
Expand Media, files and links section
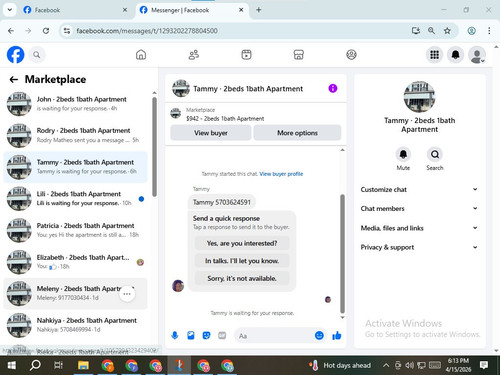click(419, 228)
